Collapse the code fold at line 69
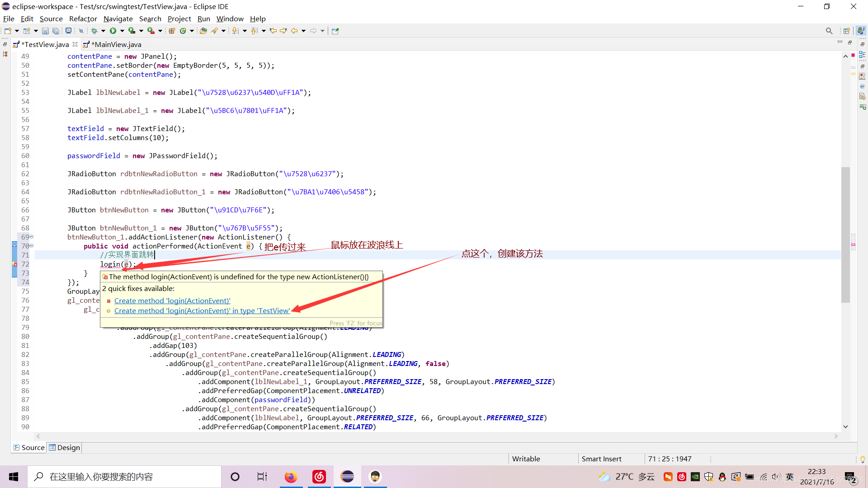 pyautogui.click(x=32, y=237)
